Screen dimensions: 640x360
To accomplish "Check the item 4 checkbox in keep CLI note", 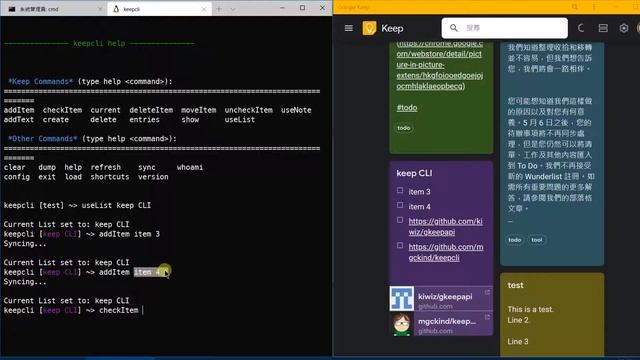I will pos(400,205).
